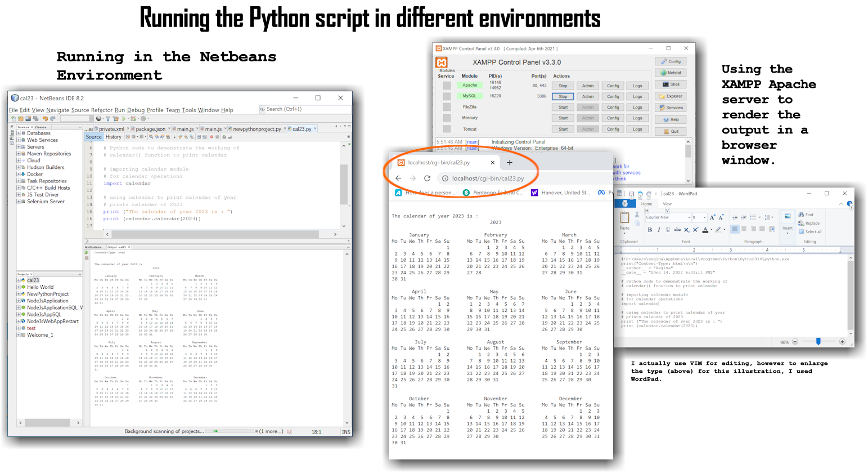
Task: Switch to package.json editor tab
Action: click(150, 129)
